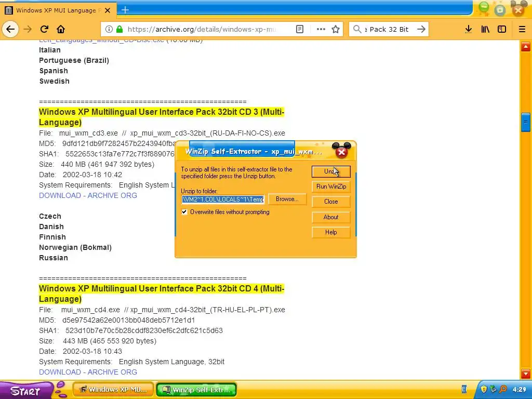Click the CD 4 Multi-Language heading

coord(162,294)
